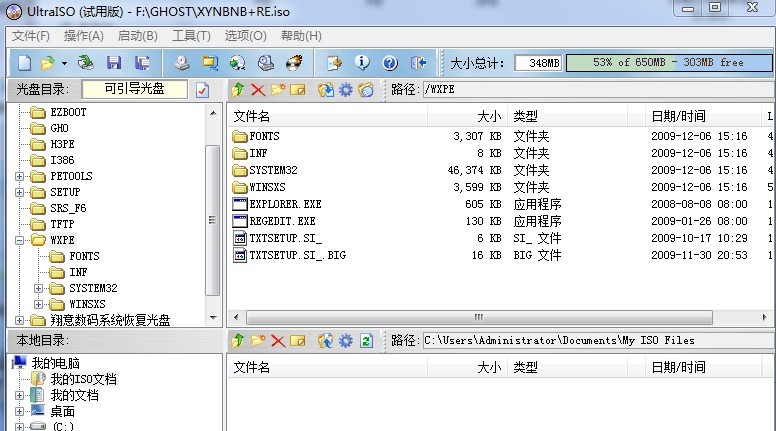Create a new folder in the local pane
The height and width of the screenshot is (431, 776).
pos(258,340)
